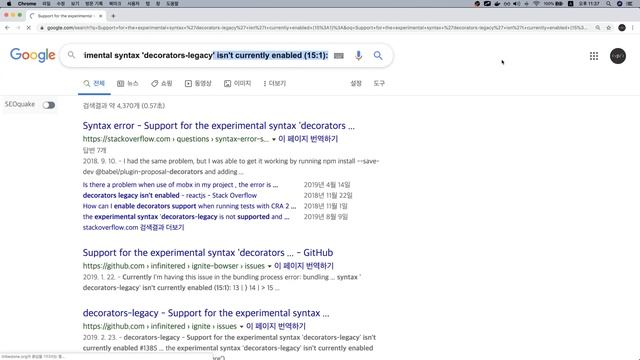
Task: Open 'Support for the experimental syntax … - GitHub' result
Action: [x=208, y=253]
